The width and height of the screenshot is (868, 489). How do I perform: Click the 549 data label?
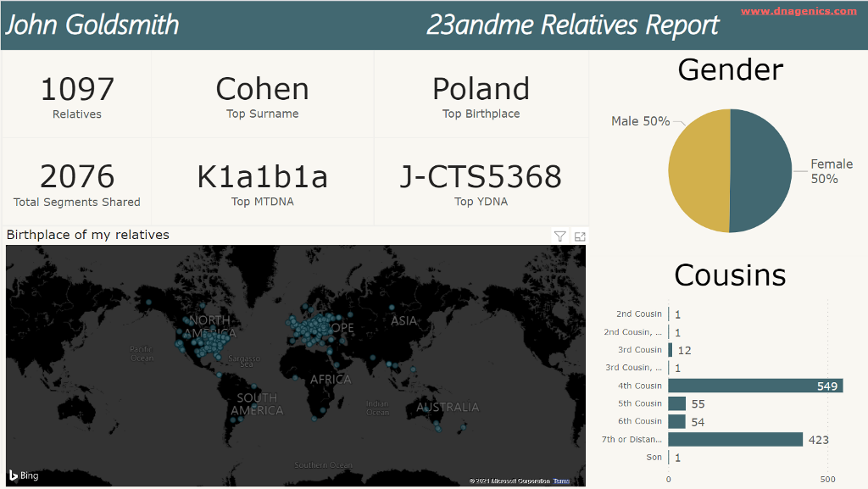click(x=827, y=386)
